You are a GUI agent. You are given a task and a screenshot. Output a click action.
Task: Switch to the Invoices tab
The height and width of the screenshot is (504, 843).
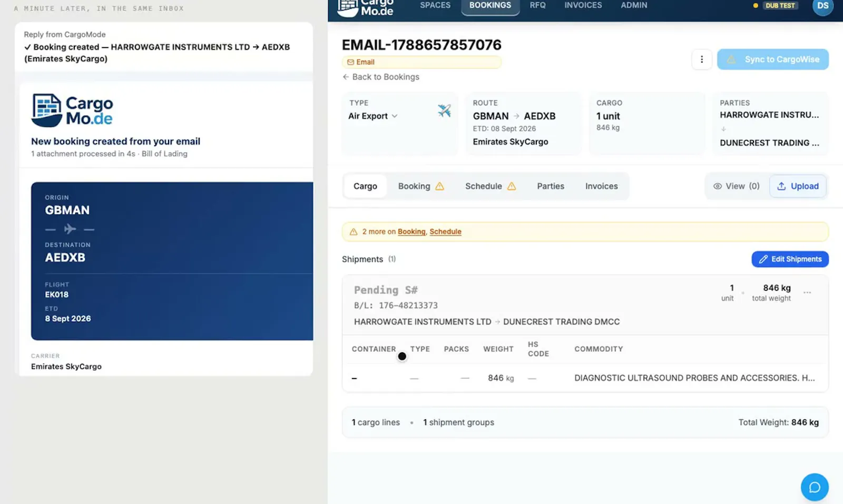point(601,186)
